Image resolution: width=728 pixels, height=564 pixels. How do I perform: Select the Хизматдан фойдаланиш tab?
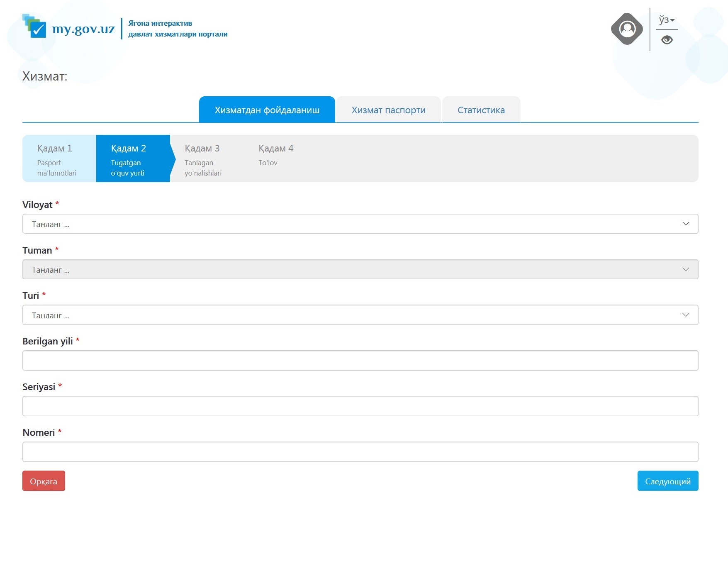[267, 110]
